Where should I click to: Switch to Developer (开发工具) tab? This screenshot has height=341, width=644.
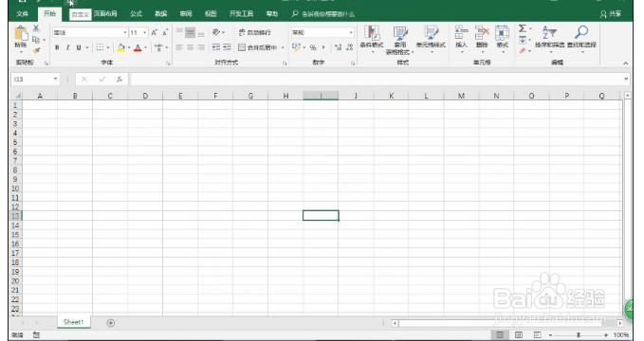pos(242,14)
